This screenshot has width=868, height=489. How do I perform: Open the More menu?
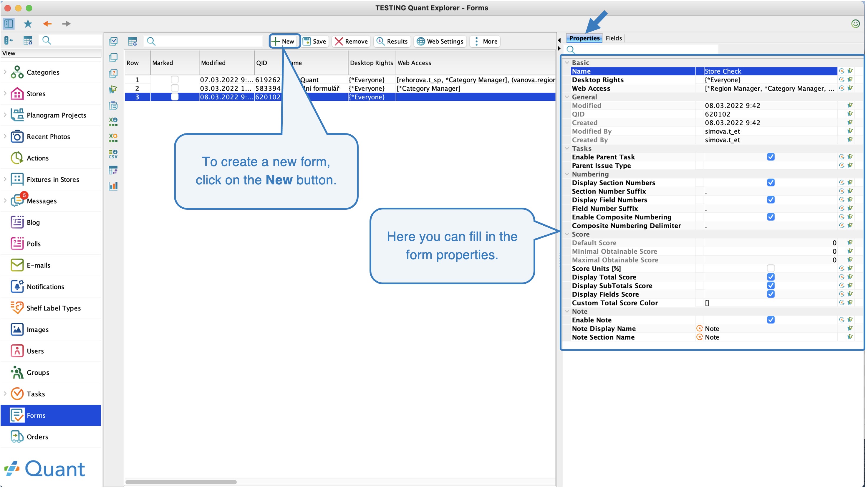pyautogui.click(x=485, y=42)
